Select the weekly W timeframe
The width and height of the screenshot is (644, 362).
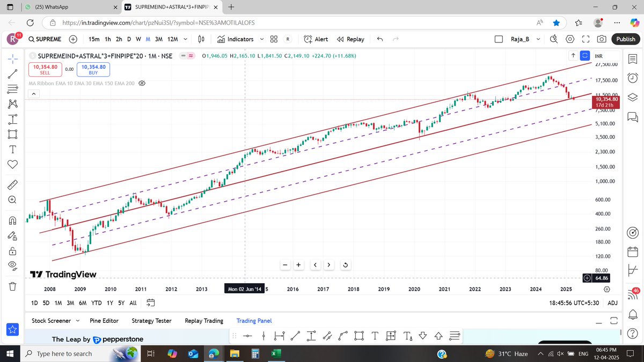tap(138, 39)
